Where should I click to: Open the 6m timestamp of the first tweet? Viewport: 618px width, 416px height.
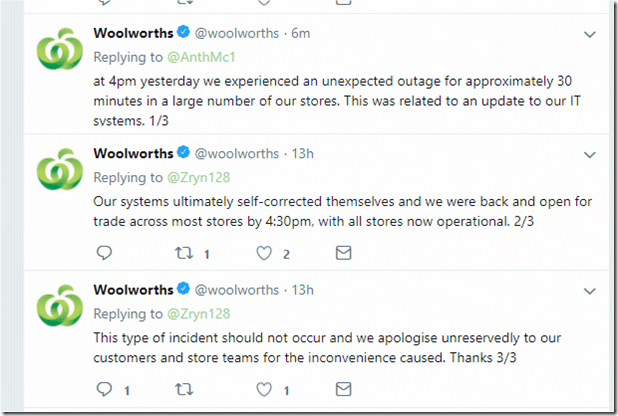(300, 33)
